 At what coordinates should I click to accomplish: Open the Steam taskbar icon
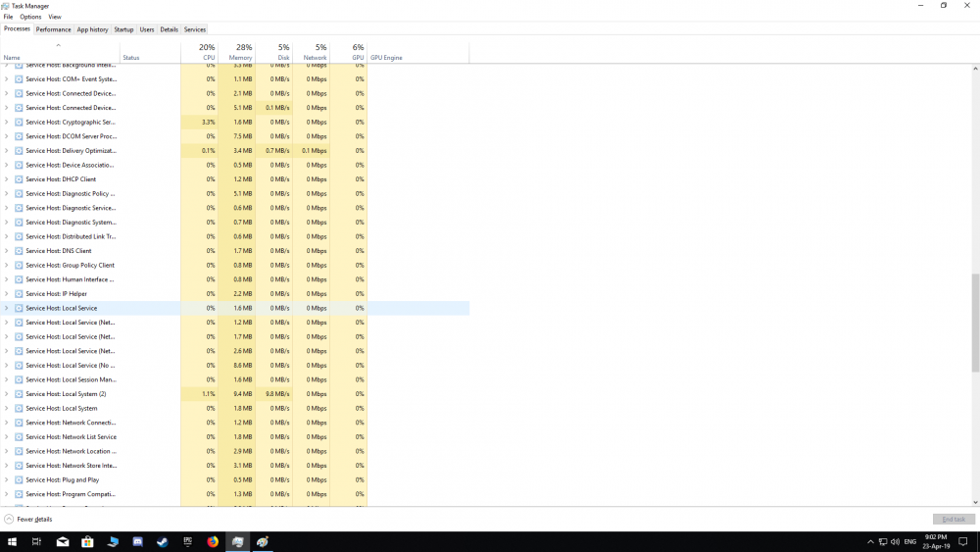tap(163, 542)
